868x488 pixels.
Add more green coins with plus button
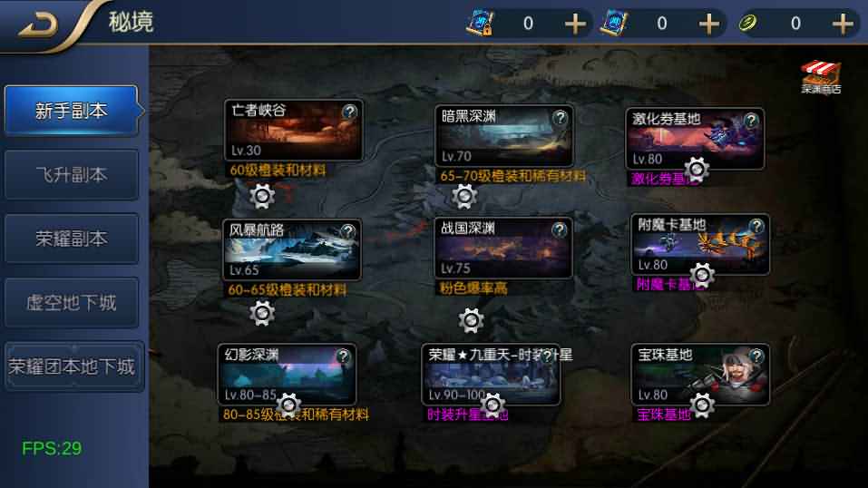pyautogui.click(x=843, y=24)
